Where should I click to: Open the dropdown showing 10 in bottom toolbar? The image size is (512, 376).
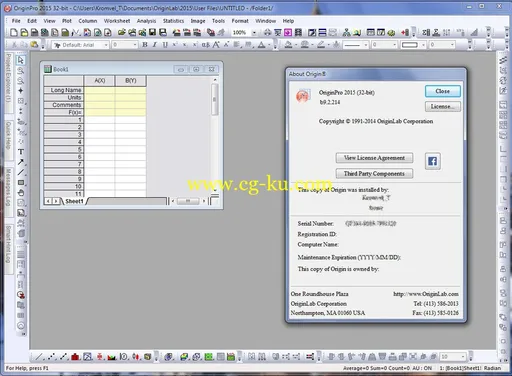(x=463, y=357)
